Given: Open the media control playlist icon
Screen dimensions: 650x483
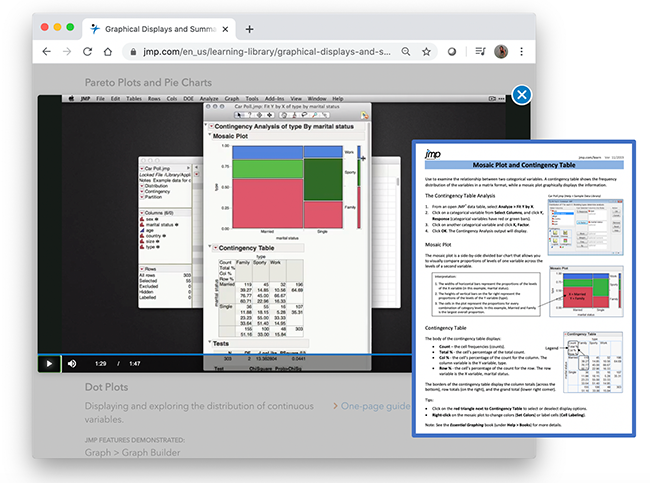Looking at the screenshot, I should [479, 51].
